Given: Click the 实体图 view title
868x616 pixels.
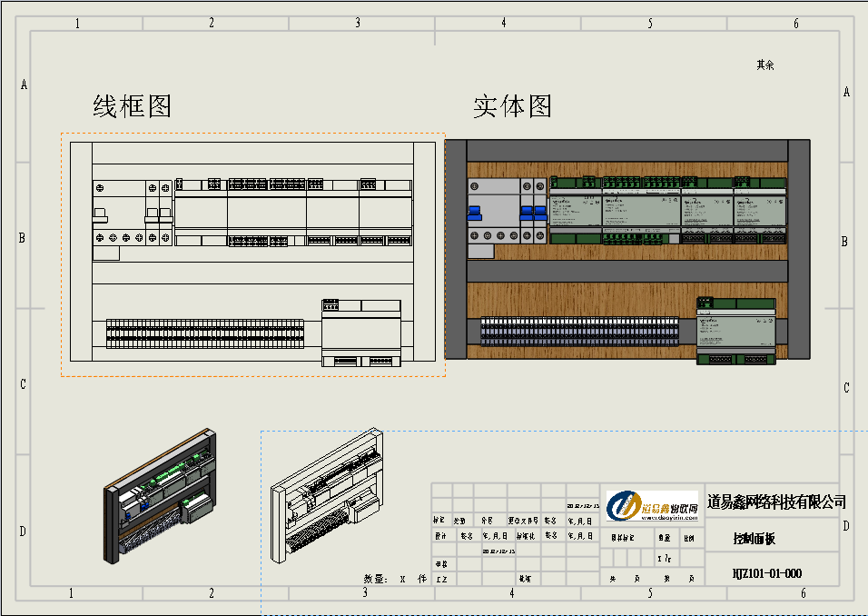Looking at the screenshot, I should click(x=512, y=106).
